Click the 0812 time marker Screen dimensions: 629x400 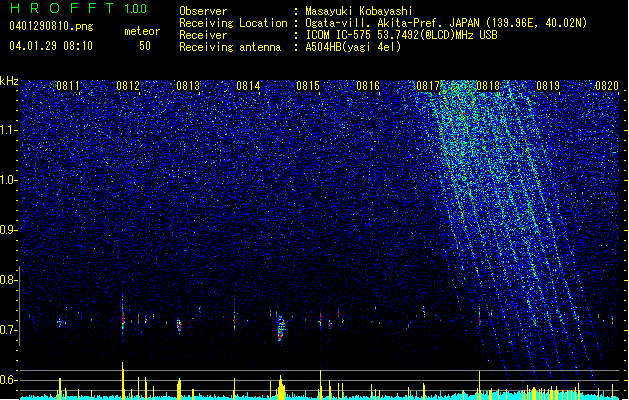(x=128, y=86)
